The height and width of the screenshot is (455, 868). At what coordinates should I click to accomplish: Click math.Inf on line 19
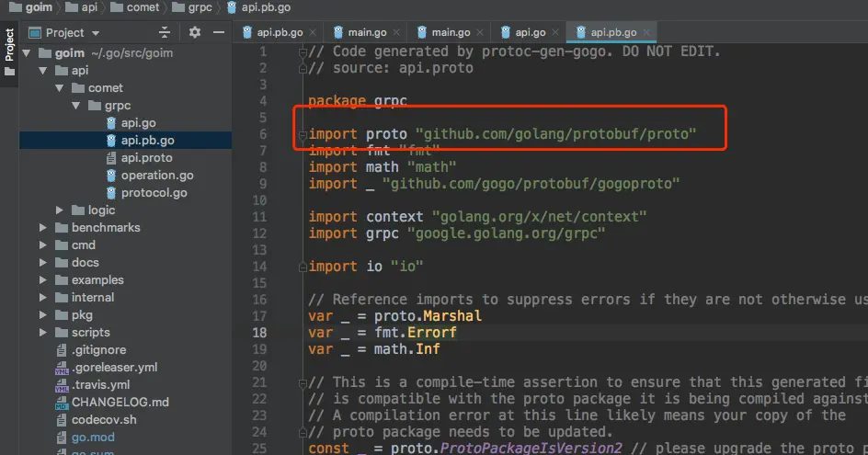pyautogui.click(x=406, y=349)
